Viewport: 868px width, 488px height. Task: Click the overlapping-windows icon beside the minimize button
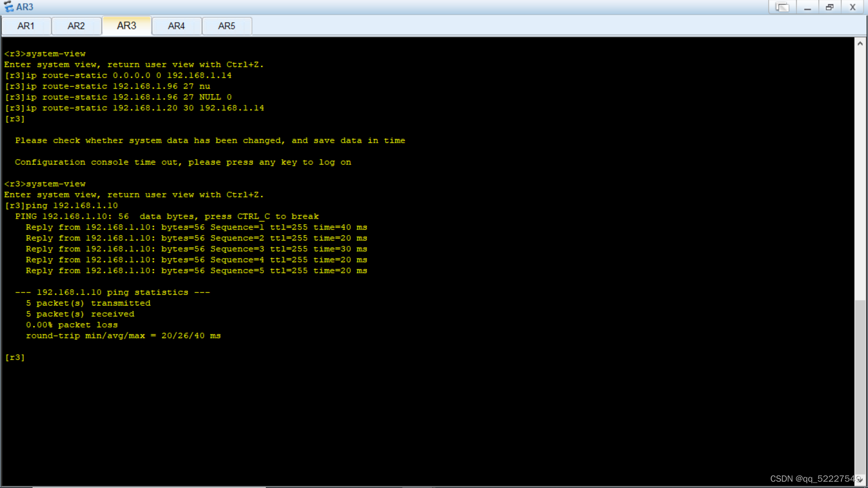point(783,7)
